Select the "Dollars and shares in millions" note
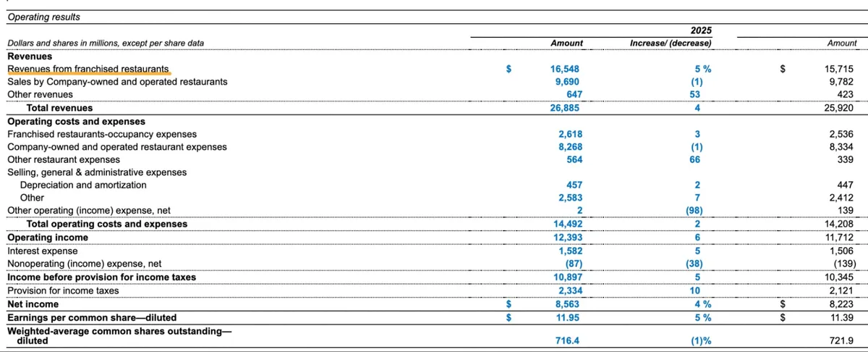Image resolution: width=868 pixels, height=352 pixels. click(106, 43)
